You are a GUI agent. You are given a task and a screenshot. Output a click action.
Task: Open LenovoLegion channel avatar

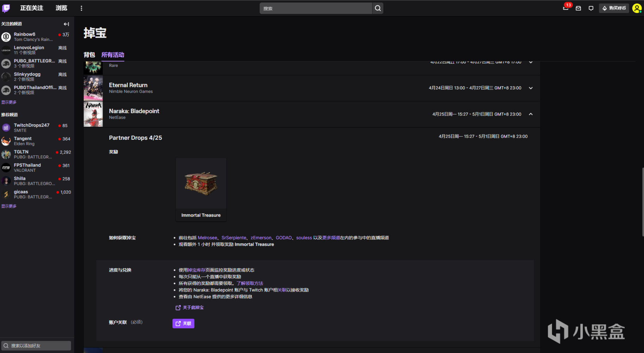click(x=6, y=50)
